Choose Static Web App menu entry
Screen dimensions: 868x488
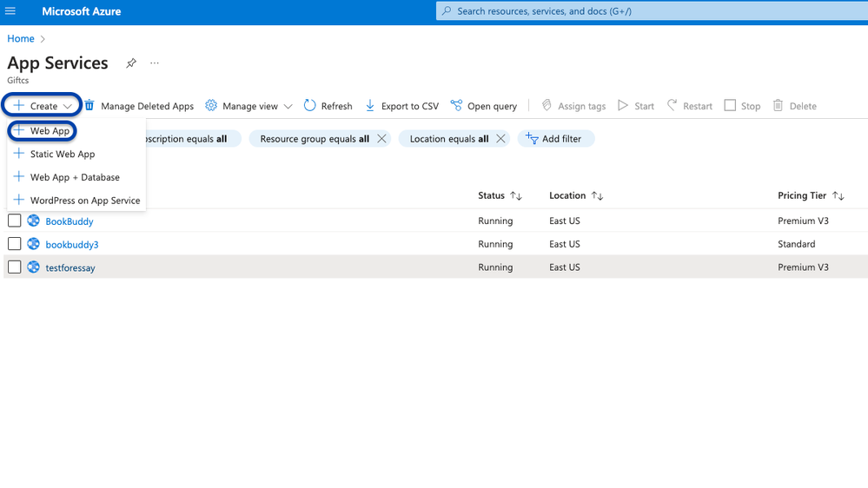click(76, 154)
